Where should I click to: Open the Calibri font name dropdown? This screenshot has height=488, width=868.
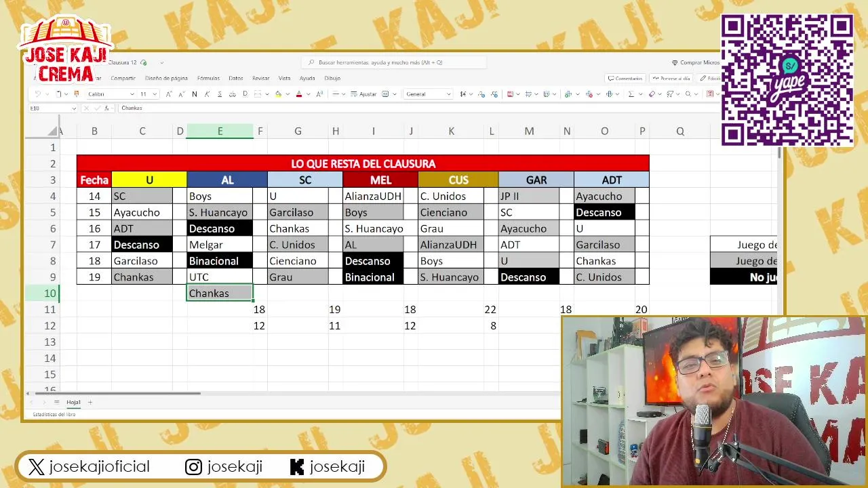click(x=132, y=94)
